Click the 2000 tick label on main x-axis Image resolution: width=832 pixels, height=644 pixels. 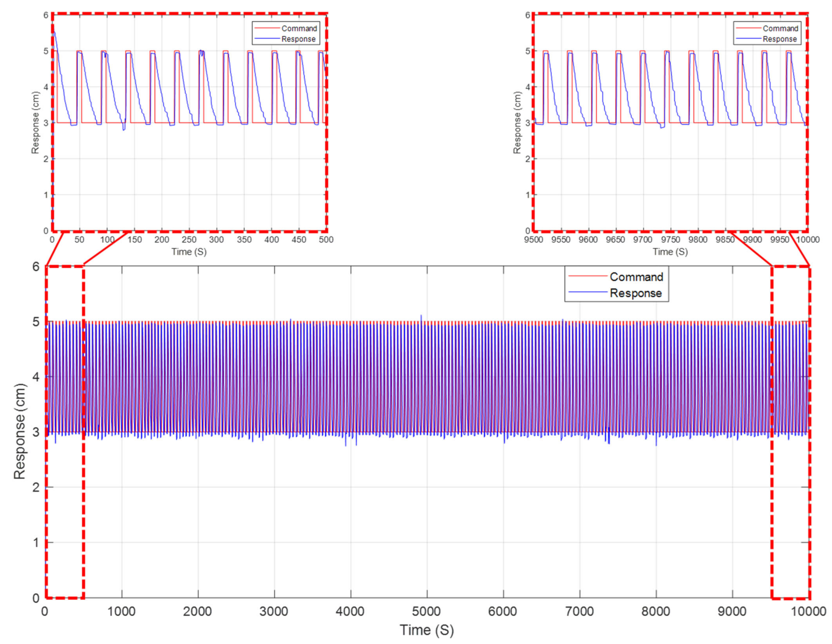[197, 611]
